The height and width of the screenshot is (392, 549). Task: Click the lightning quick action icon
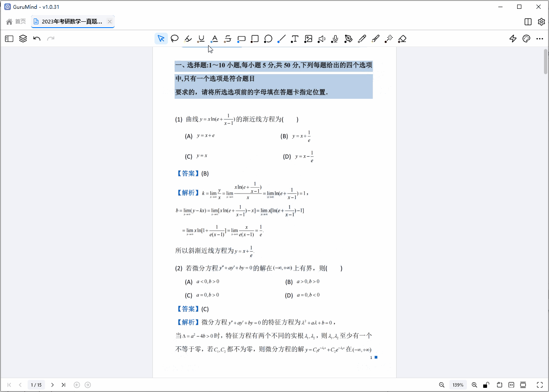[513, 39]
